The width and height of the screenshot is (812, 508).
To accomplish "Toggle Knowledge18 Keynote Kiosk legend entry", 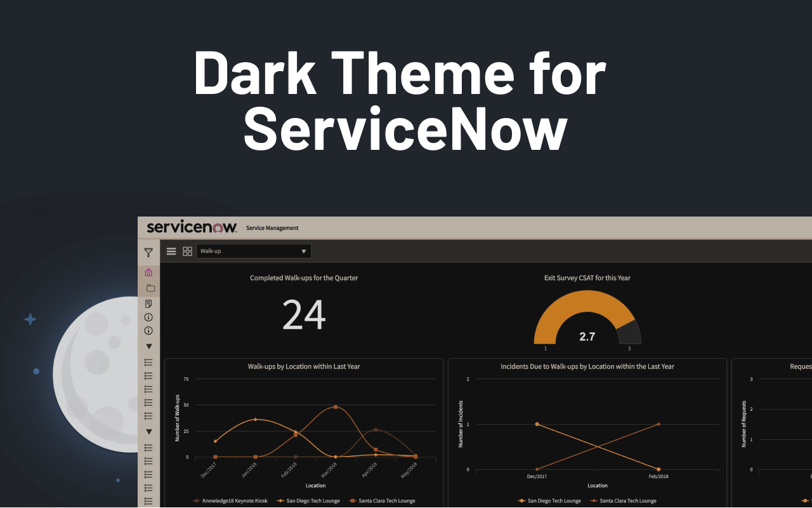I will 230,501.
